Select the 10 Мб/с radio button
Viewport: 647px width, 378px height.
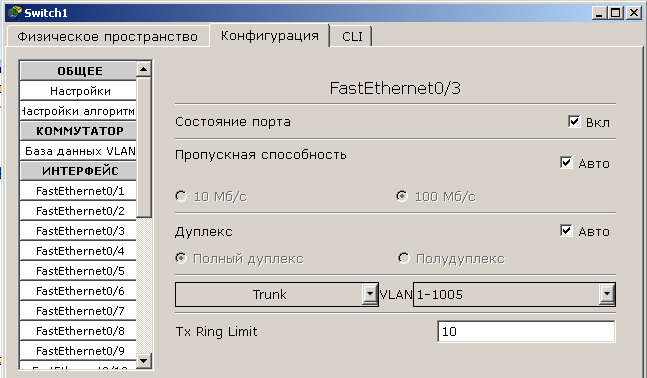181,196
